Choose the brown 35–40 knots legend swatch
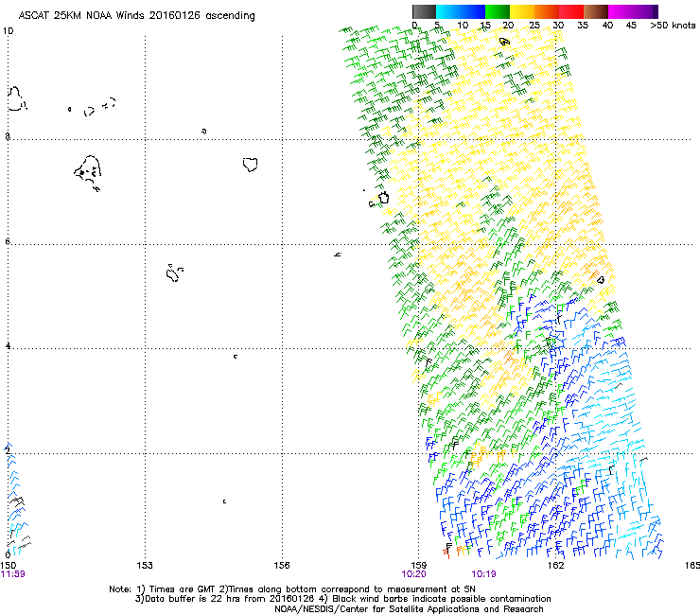This screenshot has width=700, height=615. (x=596, y=11)
